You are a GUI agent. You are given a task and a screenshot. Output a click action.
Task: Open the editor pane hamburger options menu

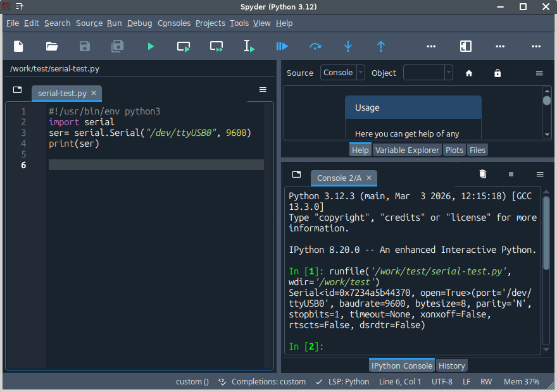[263, 90]
